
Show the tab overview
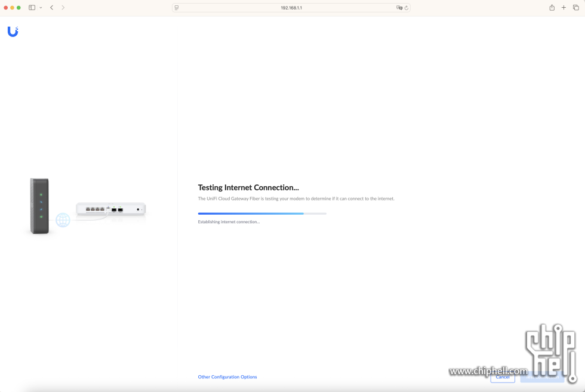575,8
